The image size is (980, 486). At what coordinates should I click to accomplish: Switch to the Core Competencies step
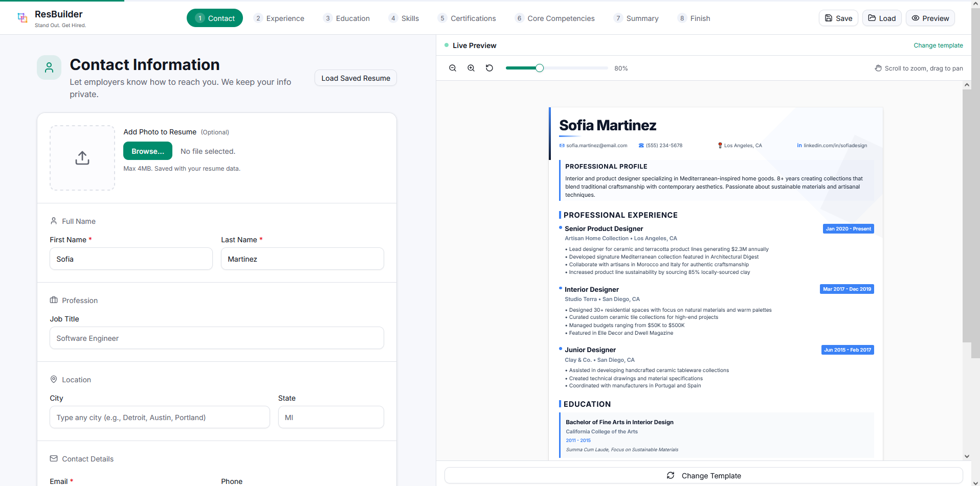coord(555,18)
